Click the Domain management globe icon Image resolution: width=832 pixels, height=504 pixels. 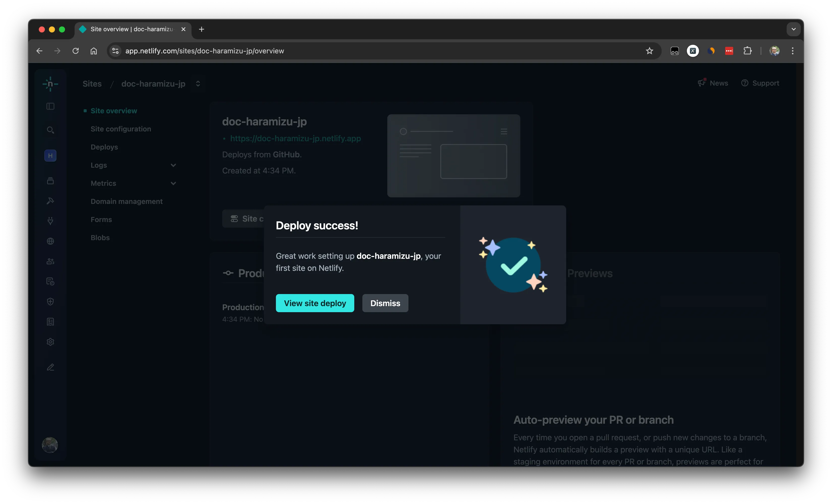(50, 241)
